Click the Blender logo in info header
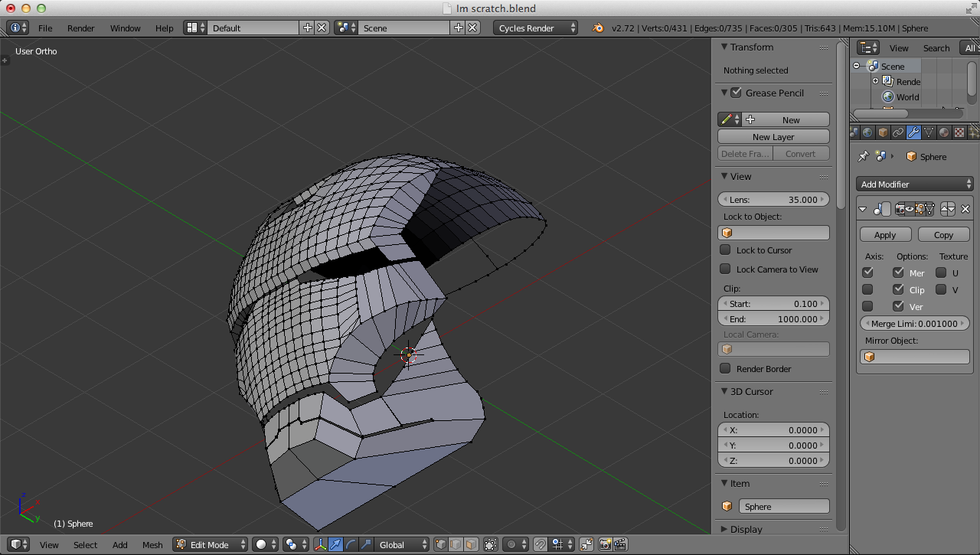Screen dimensions: 980x555 click(597, 28)
